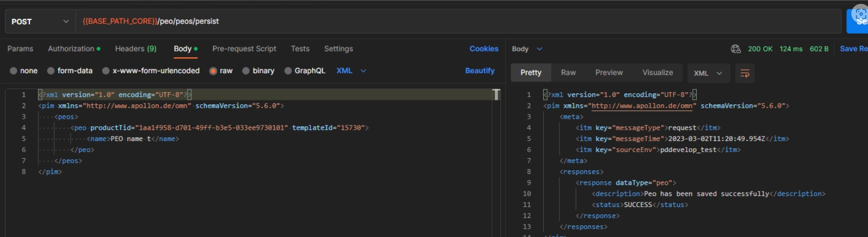Select the form-data body option
Viewport: 868px width, 237px height.
click(51, 70)
